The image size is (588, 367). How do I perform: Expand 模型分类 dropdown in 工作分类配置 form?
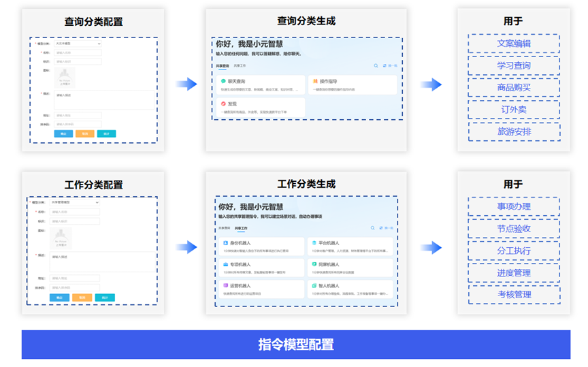[75, 202]
